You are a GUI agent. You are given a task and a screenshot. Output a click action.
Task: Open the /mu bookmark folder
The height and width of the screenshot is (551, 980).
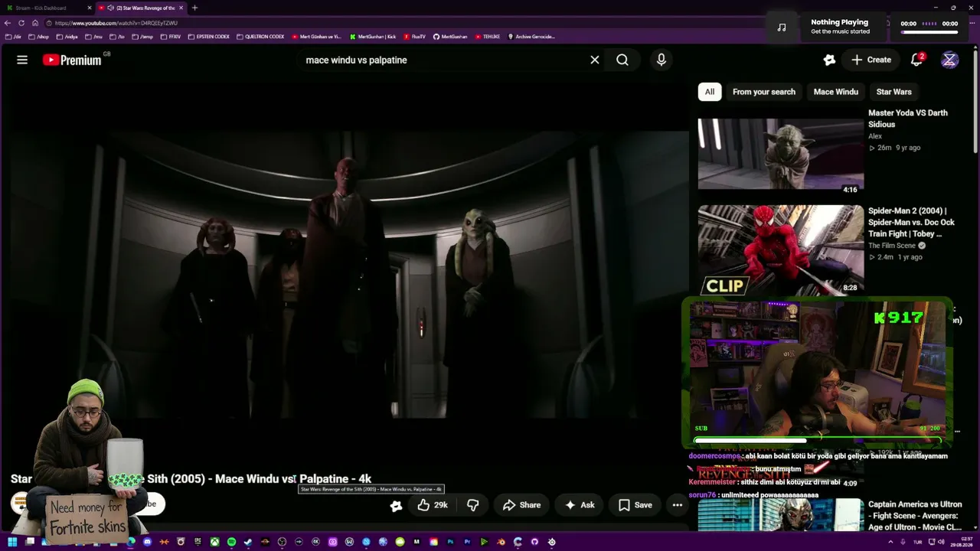94,37
